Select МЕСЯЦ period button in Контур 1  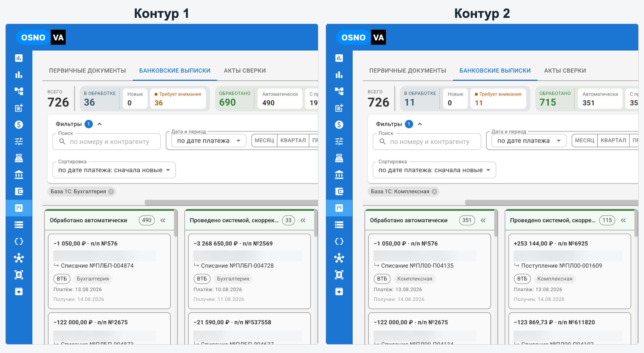tap(264, 140)
